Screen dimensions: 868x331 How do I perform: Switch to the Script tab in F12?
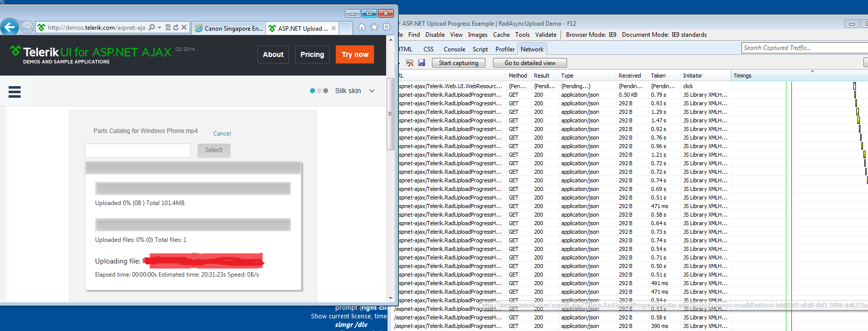tap(480, 49)
